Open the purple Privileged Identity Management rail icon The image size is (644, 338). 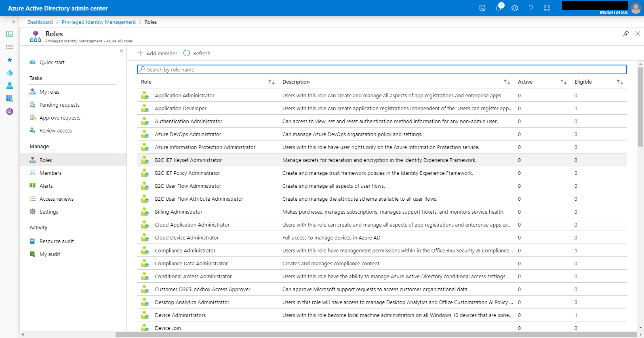(x=10, y=111)
